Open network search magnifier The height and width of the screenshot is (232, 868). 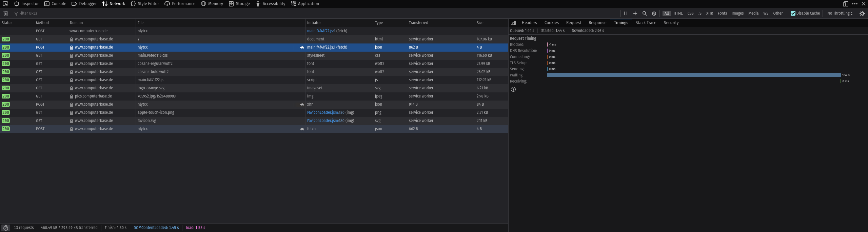(x=645, y=13)
